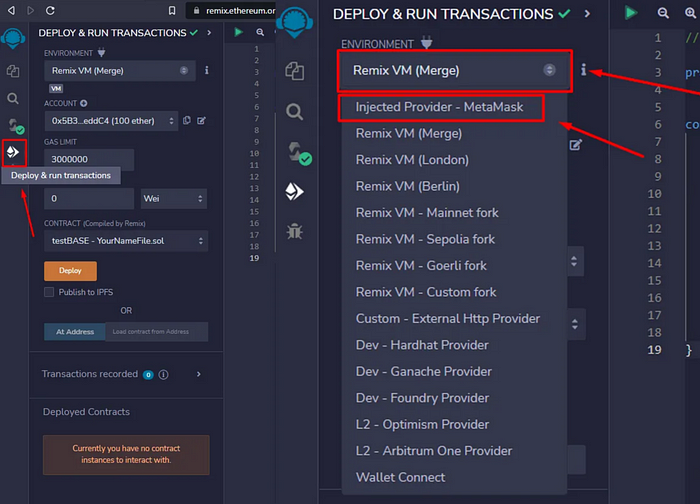Image resolution: width=700 pixels, height=504 pixels.
Task: Click the plus icon next to ACCOUNT
Action: click(83, 103)
